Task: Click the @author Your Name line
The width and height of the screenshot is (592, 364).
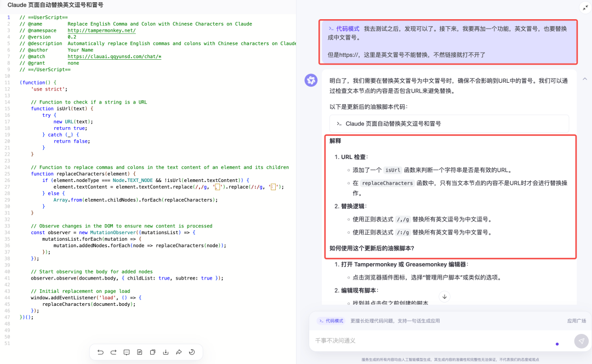Action: click(x=56, y=50)
